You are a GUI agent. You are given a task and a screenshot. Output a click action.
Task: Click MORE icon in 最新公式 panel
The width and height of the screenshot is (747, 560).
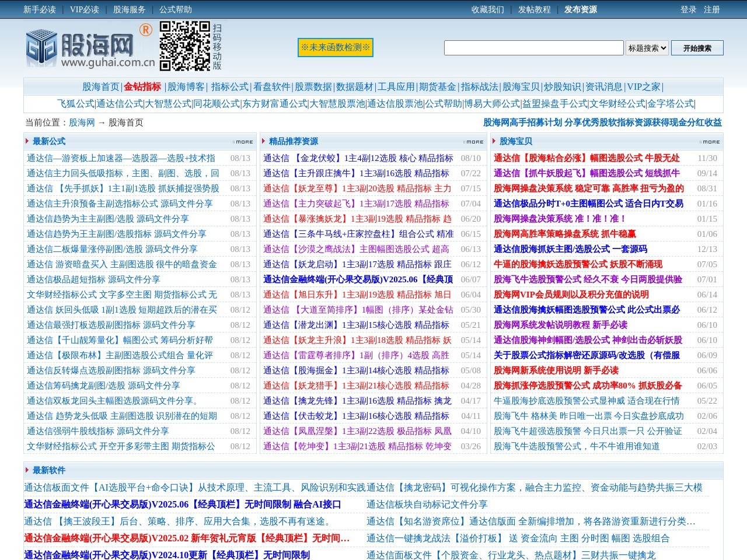point(243,142)
